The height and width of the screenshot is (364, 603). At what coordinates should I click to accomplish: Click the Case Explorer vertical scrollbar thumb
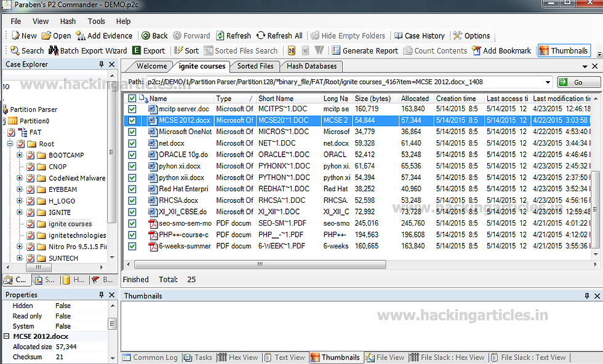(x=111, y=152)
